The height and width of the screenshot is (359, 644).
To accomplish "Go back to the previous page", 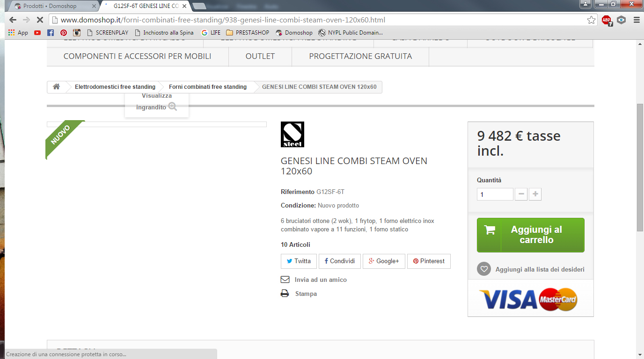I will 13,20.
